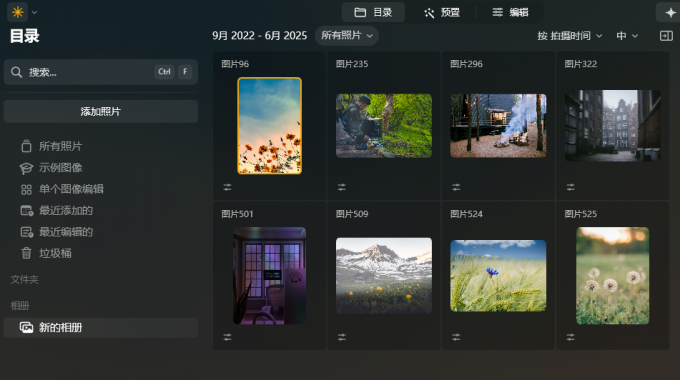Click the 图片96 label
The height and width of the screenshot is (380, 680).
(235, 64)
